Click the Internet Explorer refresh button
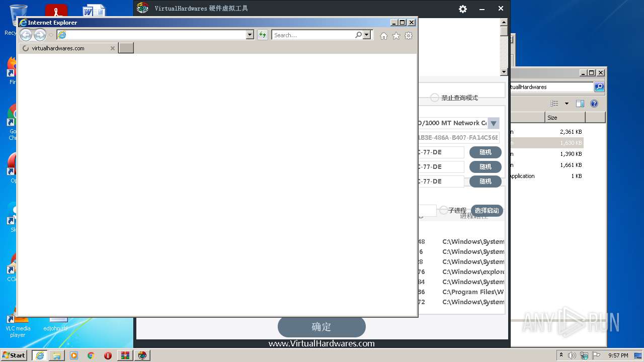 [x=262, y=35]
